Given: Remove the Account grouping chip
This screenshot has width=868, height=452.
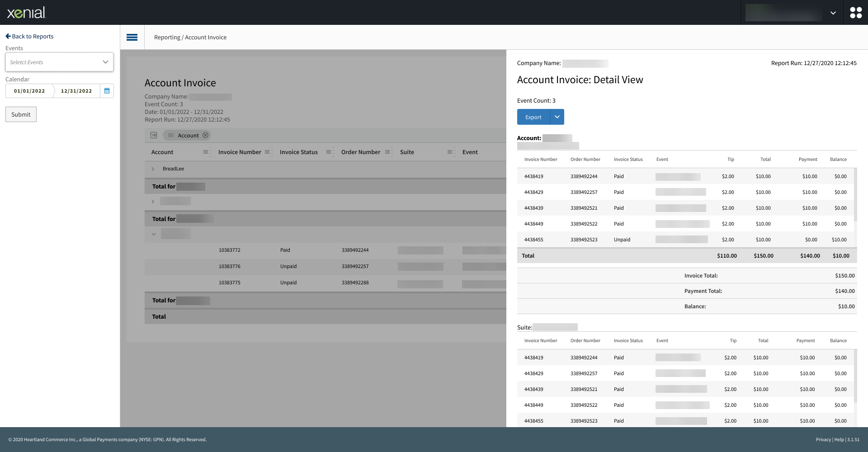Looking at the screenshot, I should [x=206, y=135].
